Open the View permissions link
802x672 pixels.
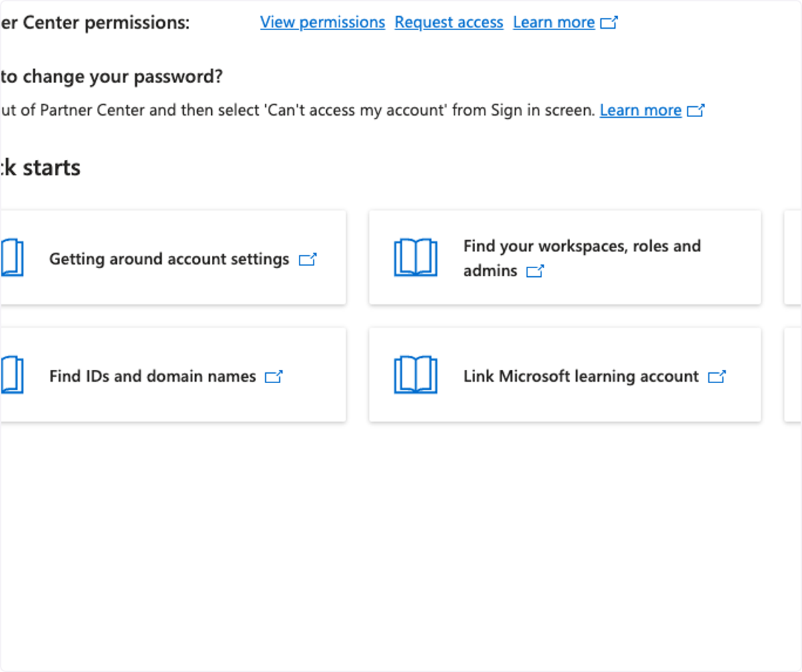pyautogui.click(x=323, y=23)
